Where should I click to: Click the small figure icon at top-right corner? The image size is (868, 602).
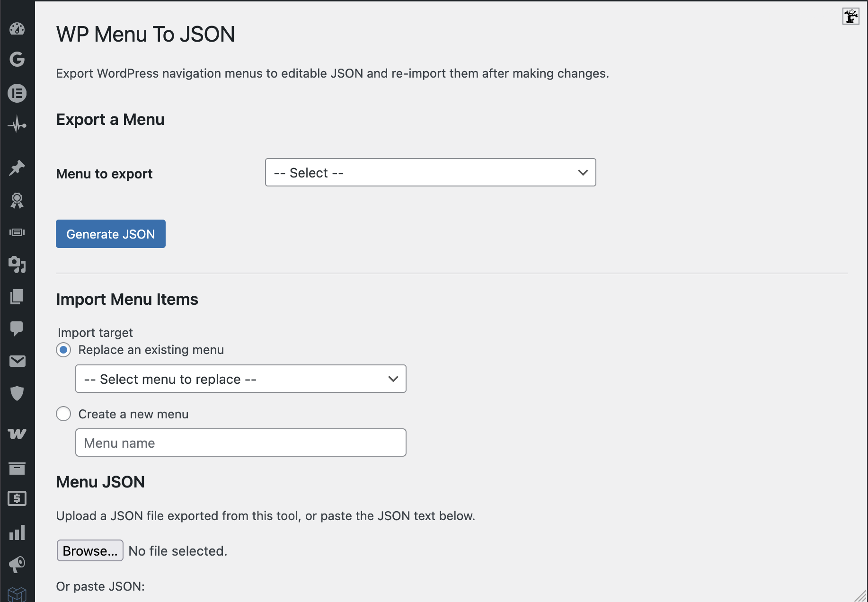(x=850, y=16)
